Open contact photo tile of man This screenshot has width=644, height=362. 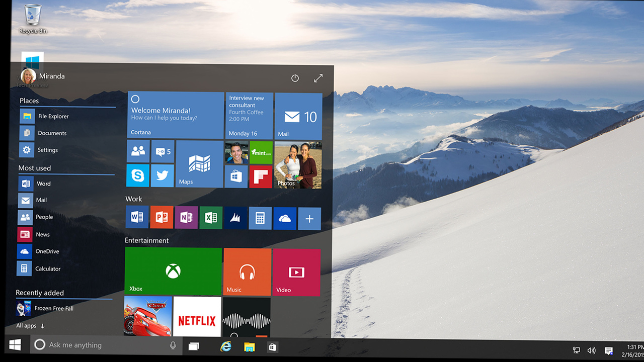coord(236,153)
